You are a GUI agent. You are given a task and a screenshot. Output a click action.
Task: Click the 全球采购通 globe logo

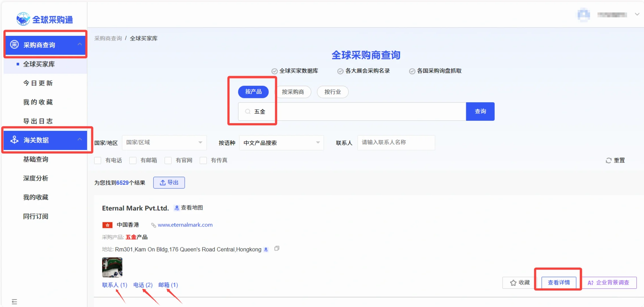[x=23, y=19]
